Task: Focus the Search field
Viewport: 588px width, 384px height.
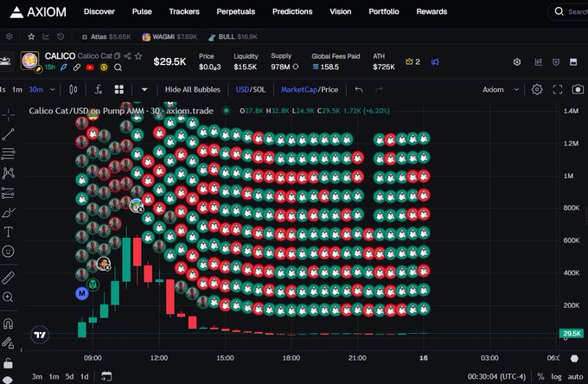Action: [x=568, y=11]
